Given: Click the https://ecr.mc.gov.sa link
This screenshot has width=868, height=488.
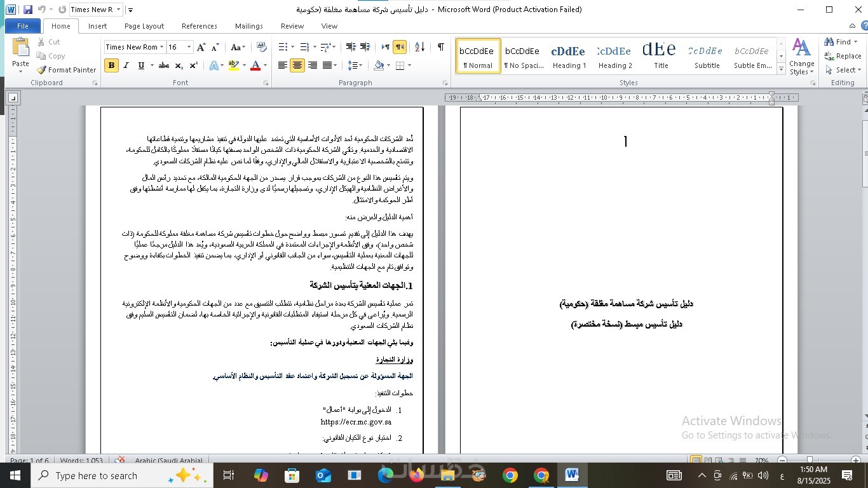Looking at the screenshot, I should click(356, 422).
